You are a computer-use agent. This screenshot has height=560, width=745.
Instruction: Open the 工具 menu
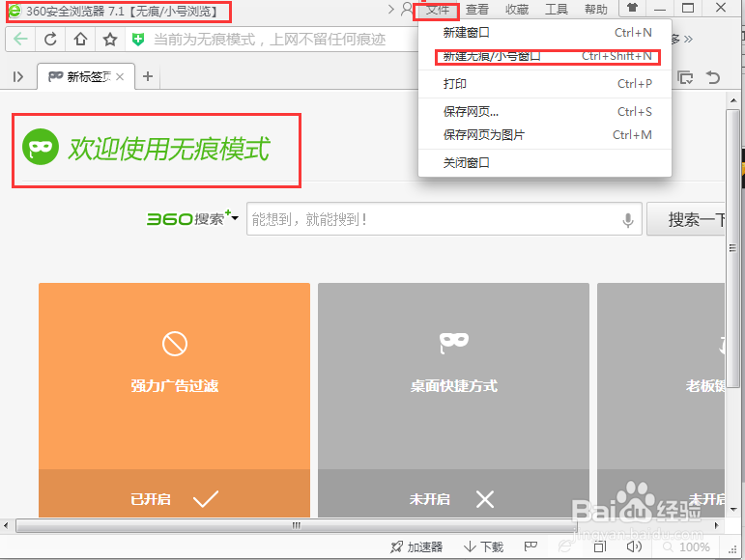coord(557,10)
